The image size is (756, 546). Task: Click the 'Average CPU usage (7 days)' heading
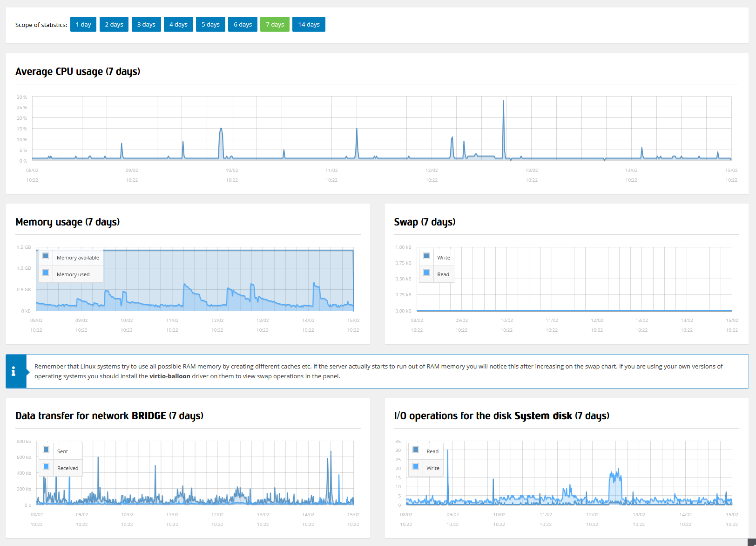point(78,71)
